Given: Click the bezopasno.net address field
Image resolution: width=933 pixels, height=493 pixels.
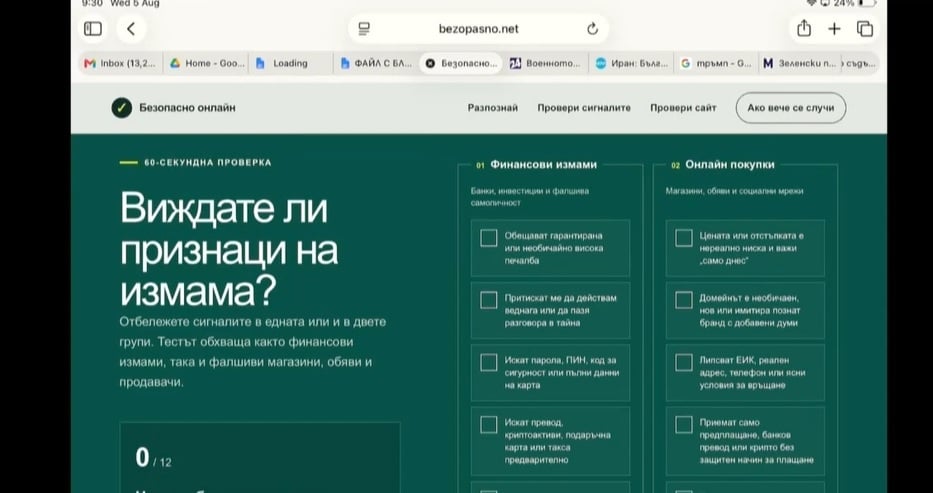Looking at the screenshot, I should click(478, 29).
